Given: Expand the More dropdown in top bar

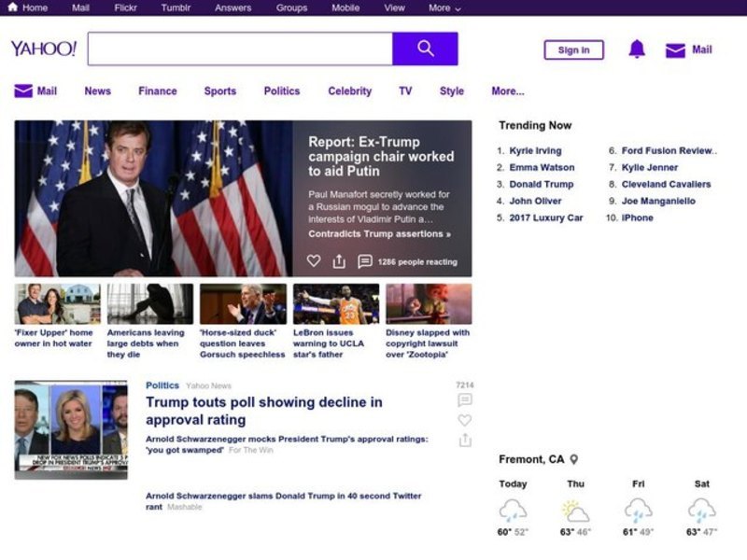Looking at the screenshot, I should pos(444,7).
